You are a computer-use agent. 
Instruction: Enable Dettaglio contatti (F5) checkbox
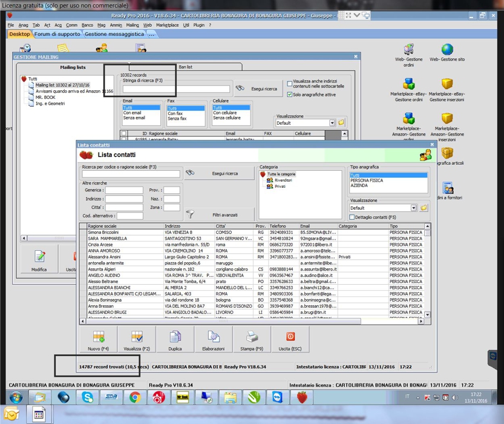352,217
